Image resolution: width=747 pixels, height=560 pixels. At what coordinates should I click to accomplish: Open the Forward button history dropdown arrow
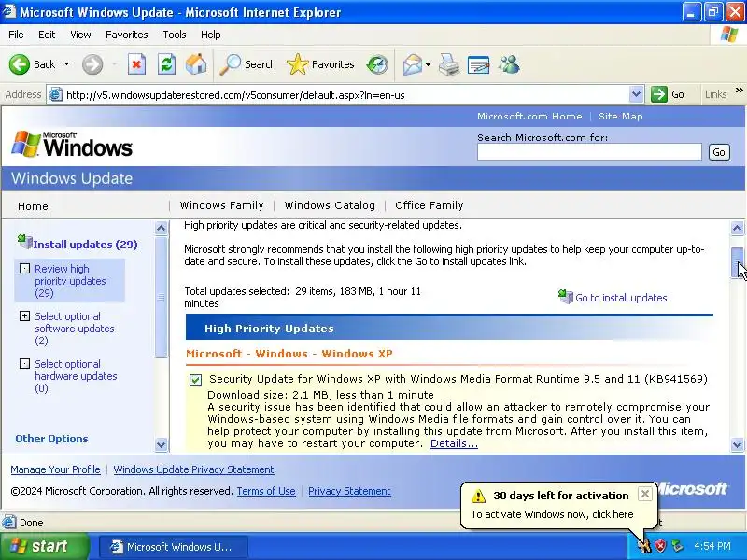point(114,64)
